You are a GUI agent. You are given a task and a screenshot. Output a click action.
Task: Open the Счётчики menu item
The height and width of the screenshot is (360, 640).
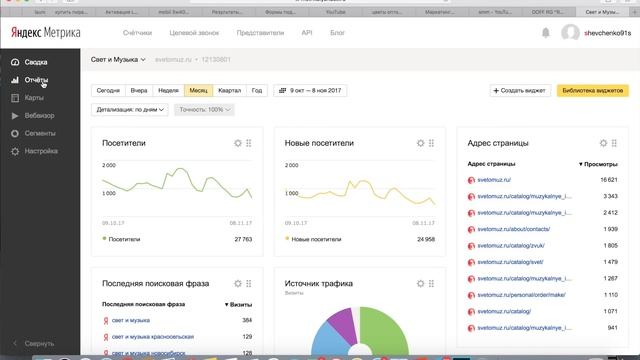137,33
